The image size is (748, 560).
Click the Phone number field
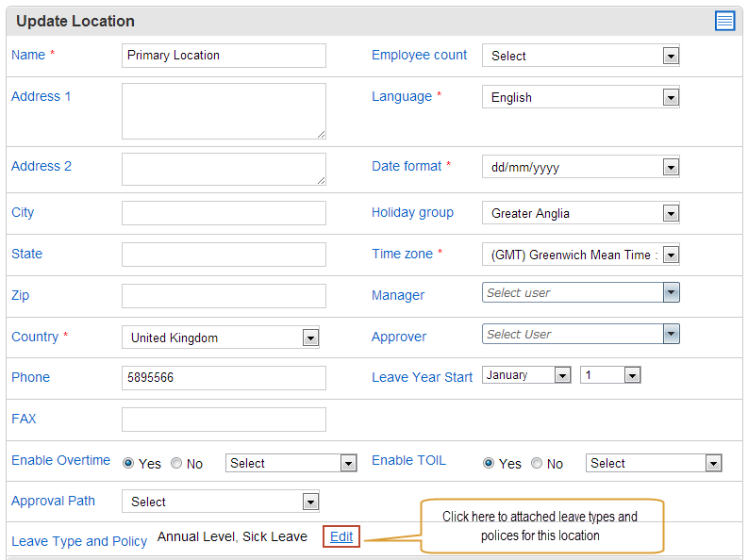[224, 378]
